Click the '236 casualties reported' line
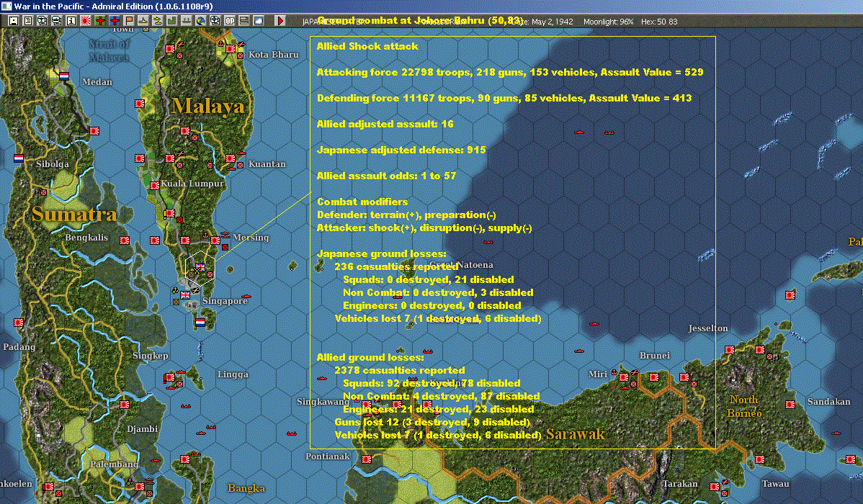This screenshot has height=504, width=863. point(396,267)
